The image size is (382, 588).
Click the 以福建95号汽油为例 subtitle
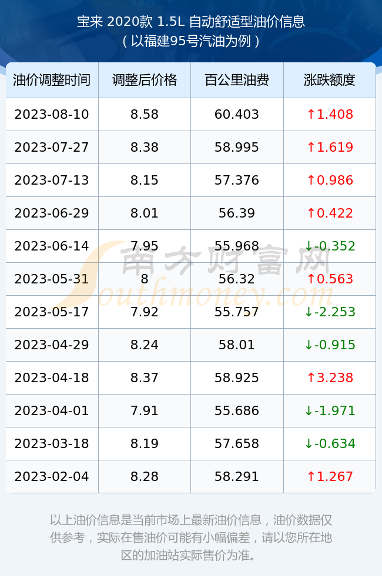[191, 41]
